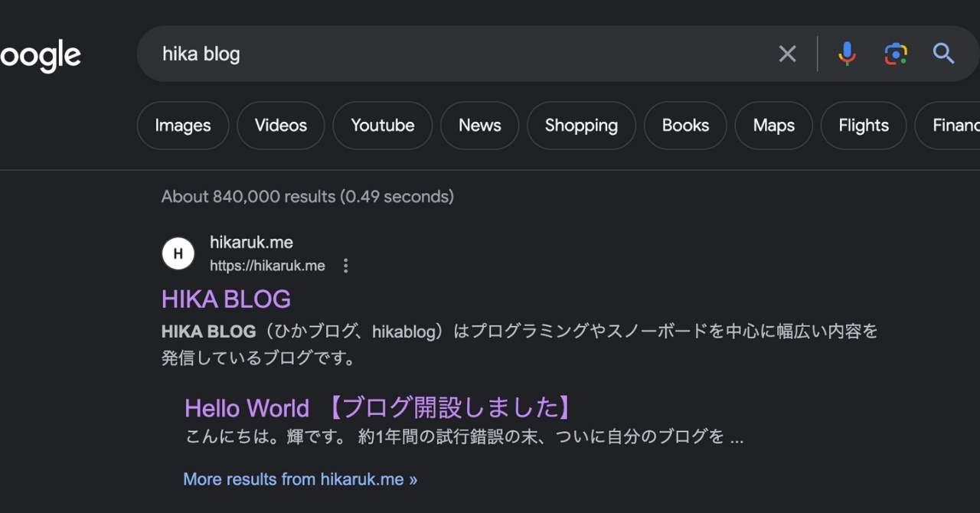Select the Shopping filter chip
The width and height of the screenshot is (980, 513).
pyautogui.click(x=581, y=126)
